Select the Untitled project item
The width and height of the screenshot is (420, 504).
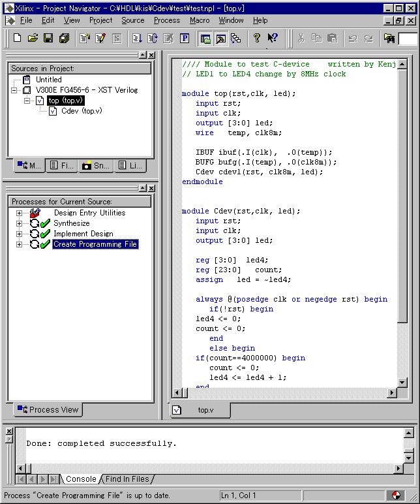pyautogui.click(x=48, y=80)
